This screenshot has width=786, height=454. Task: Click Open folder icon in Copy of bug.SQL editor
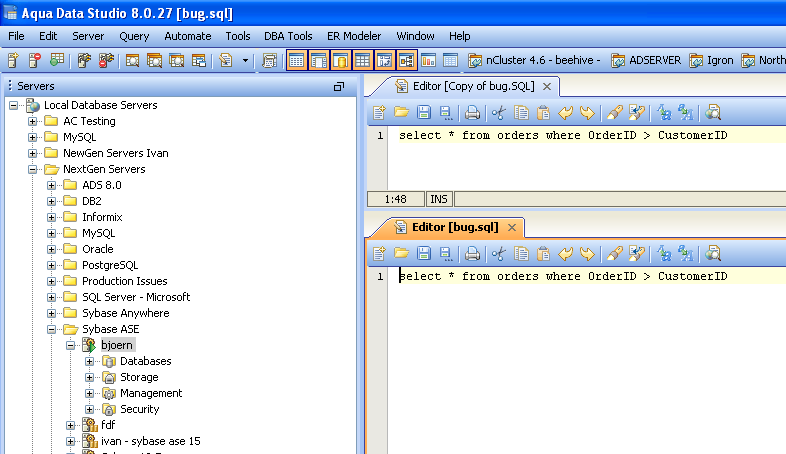(401, 113)
